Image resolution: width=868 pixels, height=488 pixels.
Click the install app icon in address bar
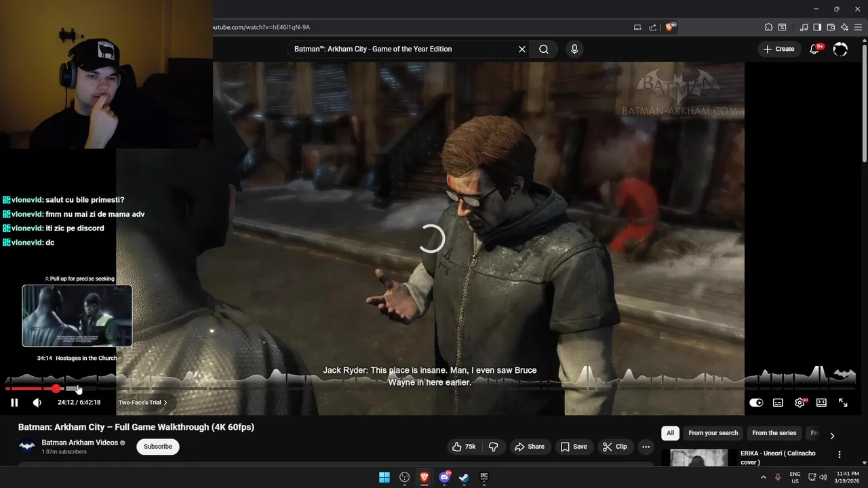click(637, 27)
